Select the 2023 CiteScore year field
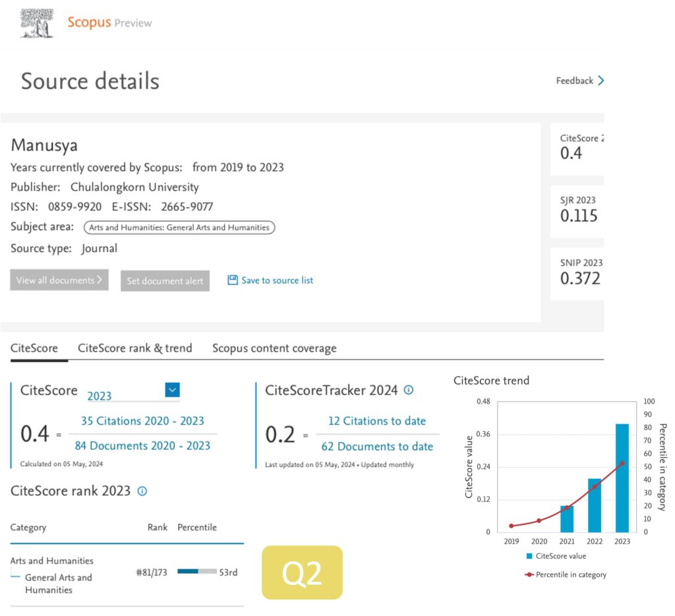Viewport: 675px width, 616px height. pos(133,395)
